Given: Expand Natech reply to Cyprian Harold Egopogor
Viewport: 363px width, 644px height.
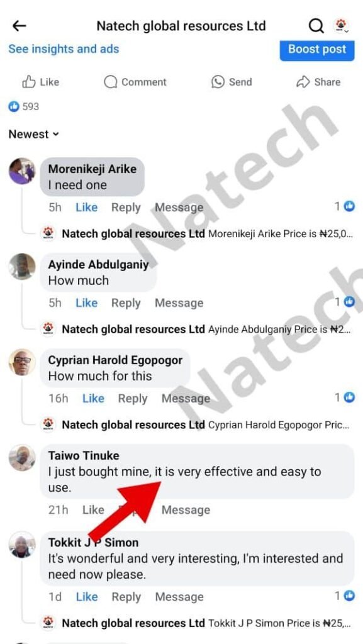Looking at the screenshot, I should 197,425.
